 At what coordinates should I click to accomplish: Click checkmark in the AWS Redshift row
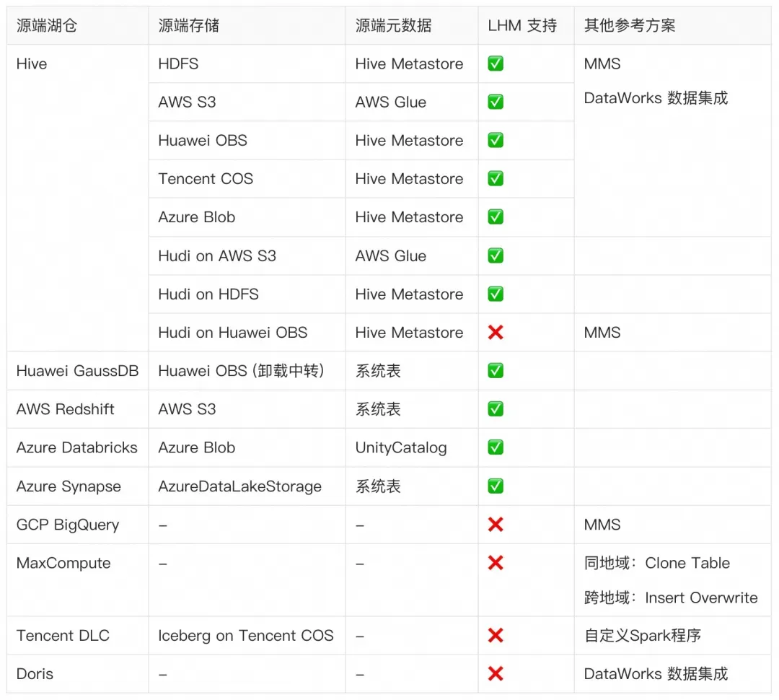coord(496,409)
